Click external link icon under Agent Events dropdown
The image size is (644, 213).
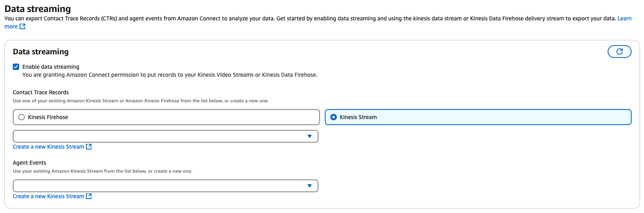[89, 196]
